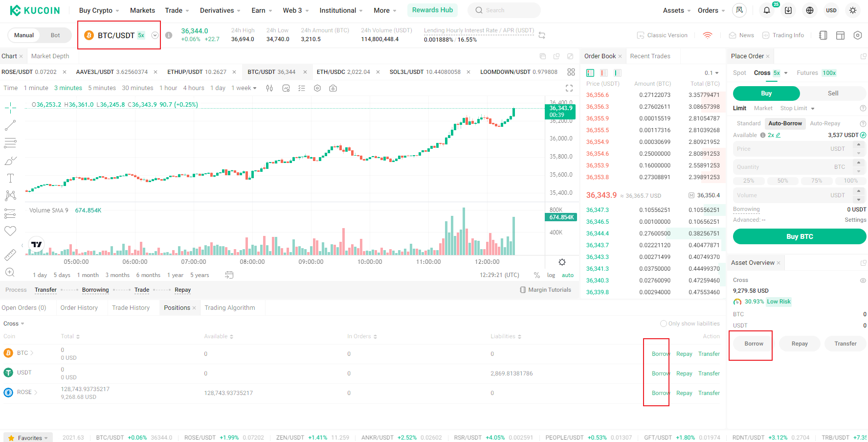Image resolution: width=868 pixels, height=442 pixels.
Task: Select the text annotation tool
Action: click(10, 178)
